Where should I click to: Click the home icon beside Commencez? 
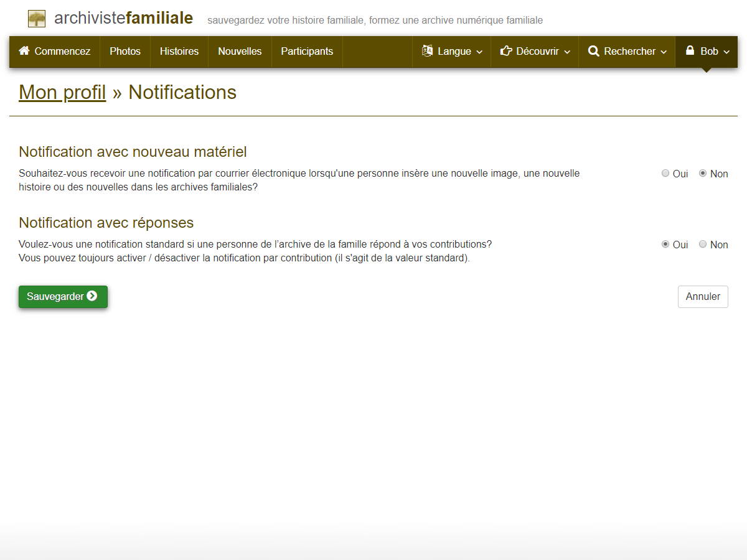pos(24,51)
